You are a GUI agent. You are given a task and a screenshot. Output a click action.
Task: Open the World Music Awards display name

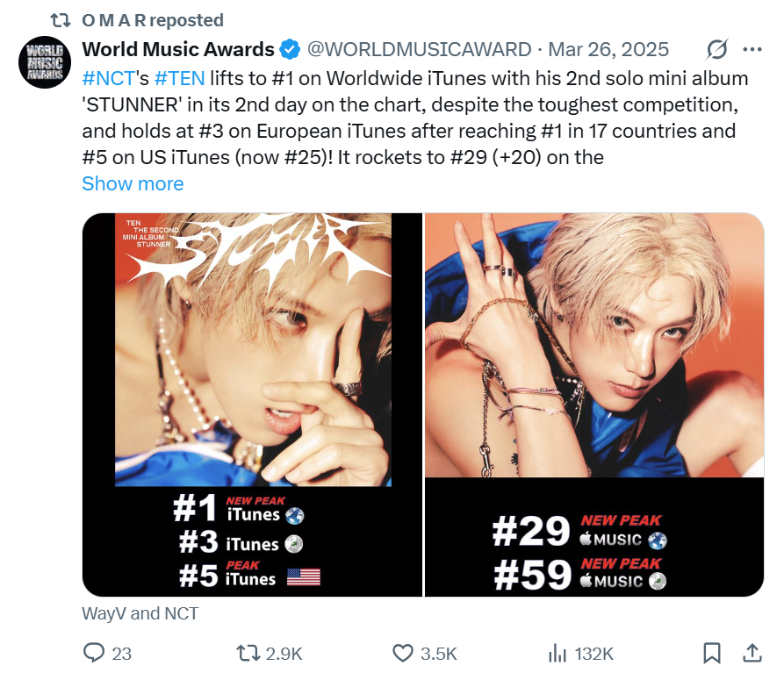[178, 49]
